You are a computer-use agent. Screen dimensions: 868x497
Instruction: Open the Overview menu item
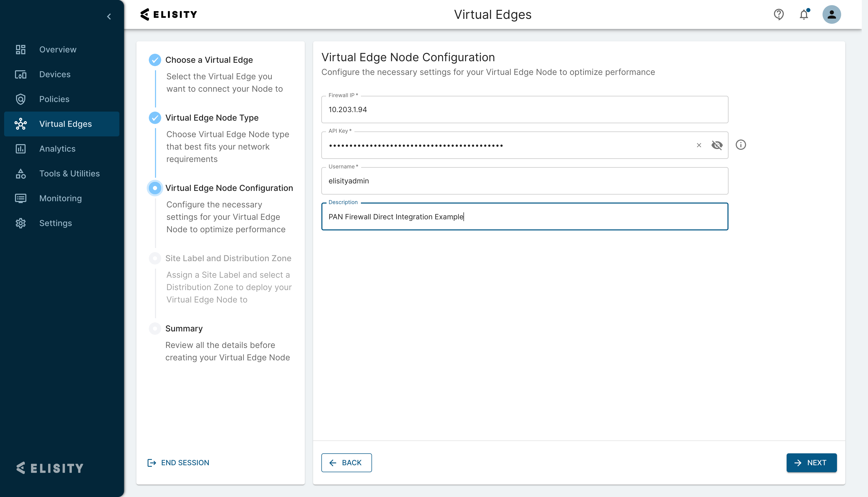pos(61,50)
